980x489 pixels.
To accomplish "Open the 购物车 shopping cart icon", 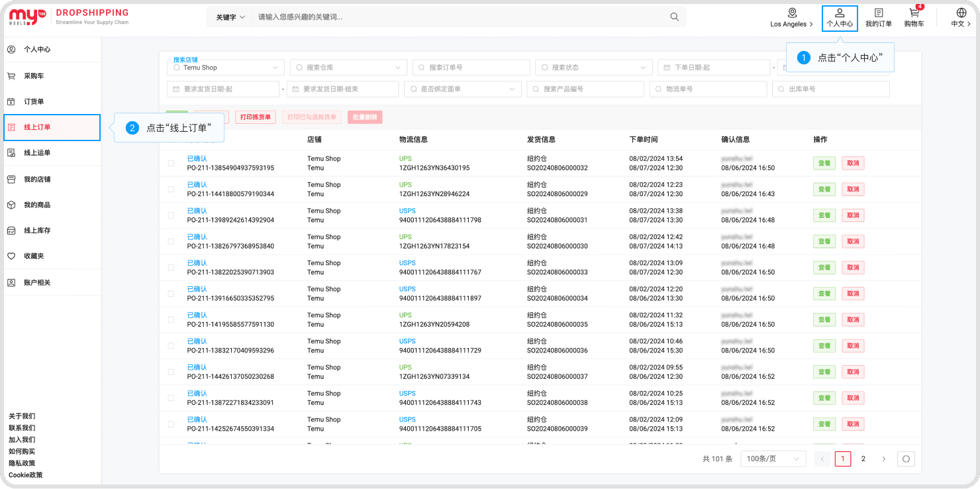I will tap(914, 18).
